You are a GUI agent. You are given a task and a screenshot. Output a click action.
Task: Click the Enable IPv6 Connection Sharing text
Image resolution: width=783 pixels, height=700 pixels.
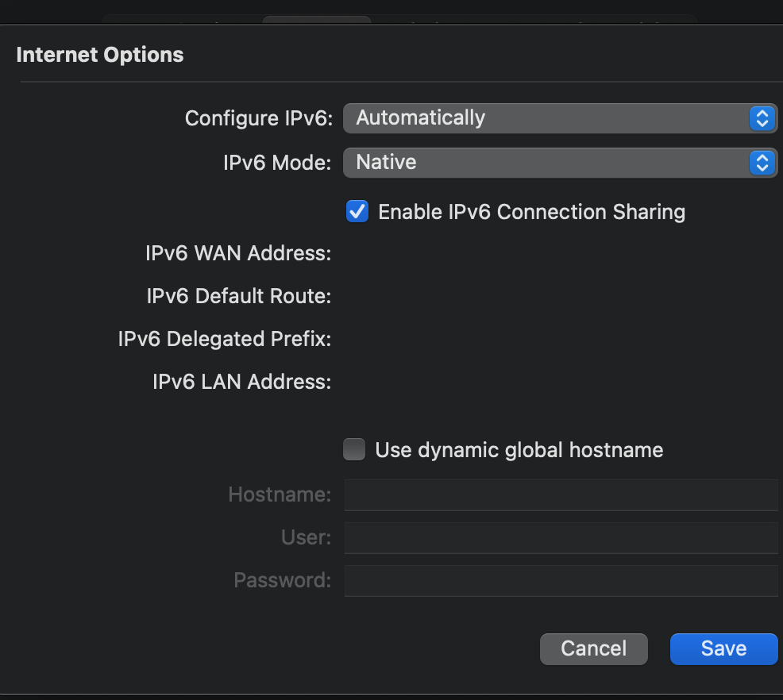tap(532, 212)
